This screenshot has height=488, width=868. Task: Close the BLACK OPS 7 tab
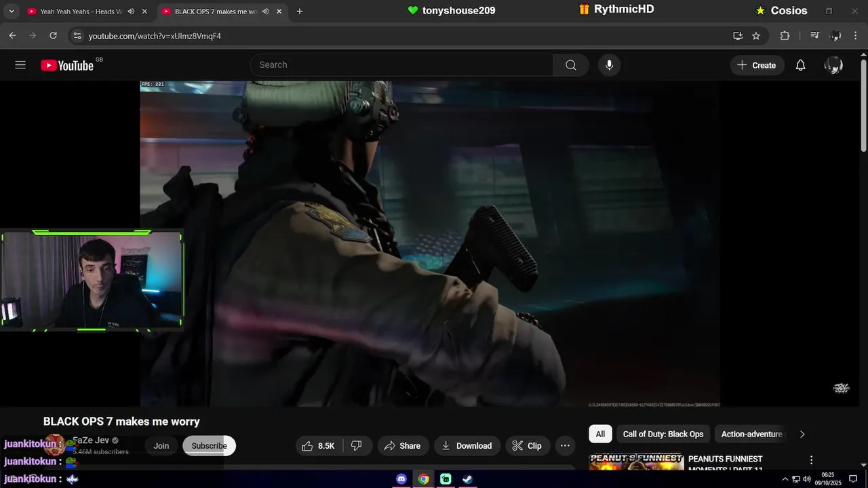point(279,12)
